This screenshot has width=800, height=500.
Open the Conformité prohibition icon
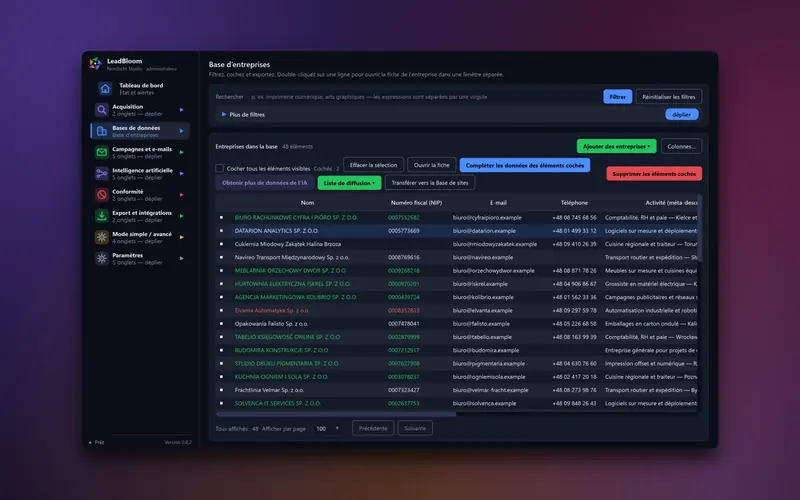[x=102, y=194]
